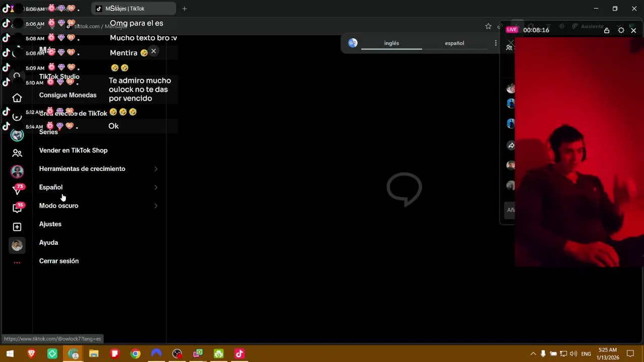644x362 pixels.
Task: Open the TikTok home icon in sidebar
Action: (17, 98)
